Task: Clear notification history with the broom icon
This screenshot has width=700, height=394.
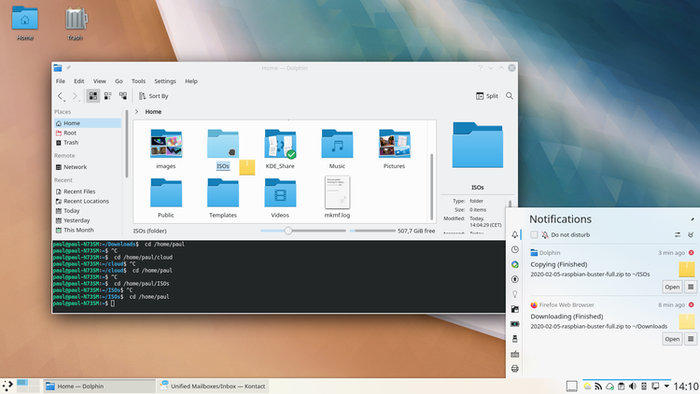Action: click(691, 235)
